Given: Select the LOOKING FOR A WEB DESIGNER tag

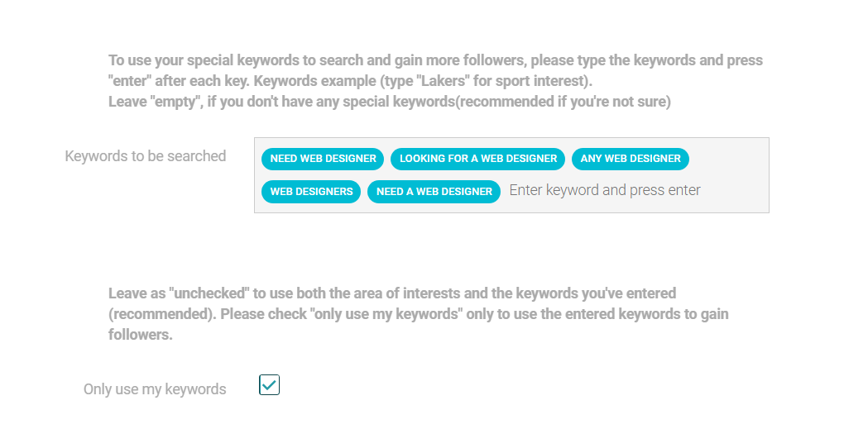Looking at the screenshot, I should (x=477, y=159).
